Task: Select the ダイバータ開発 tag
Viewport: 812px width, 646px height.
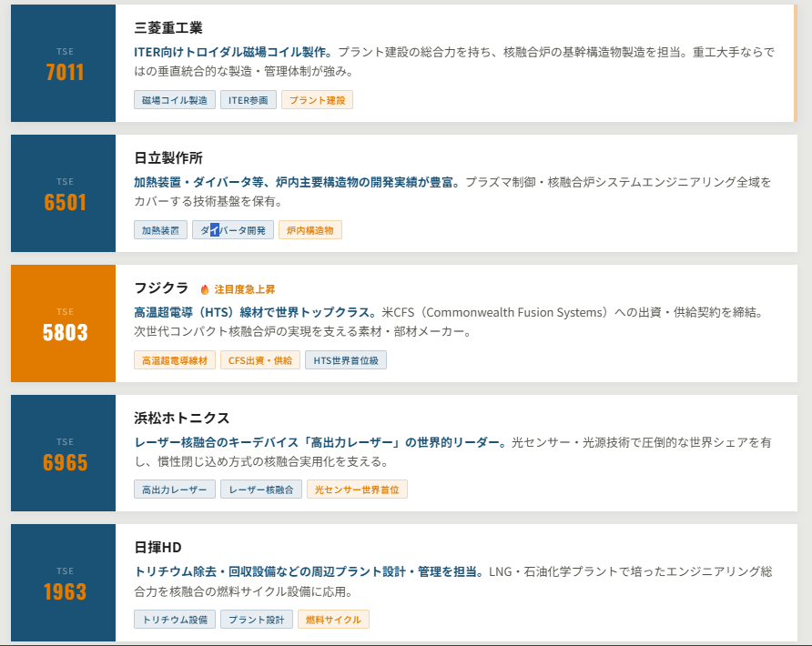Action: click(x=233, y=230)
